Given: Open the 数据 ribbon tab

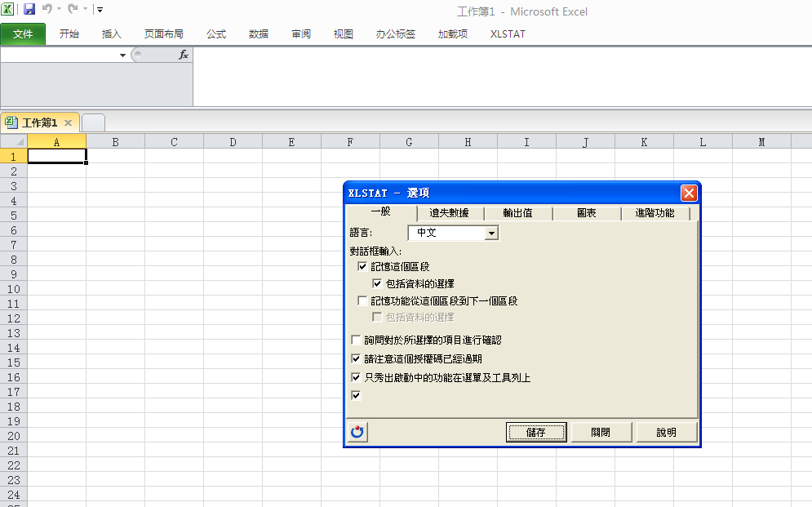Looking at the screenshot, I should (x=259, y=34).
